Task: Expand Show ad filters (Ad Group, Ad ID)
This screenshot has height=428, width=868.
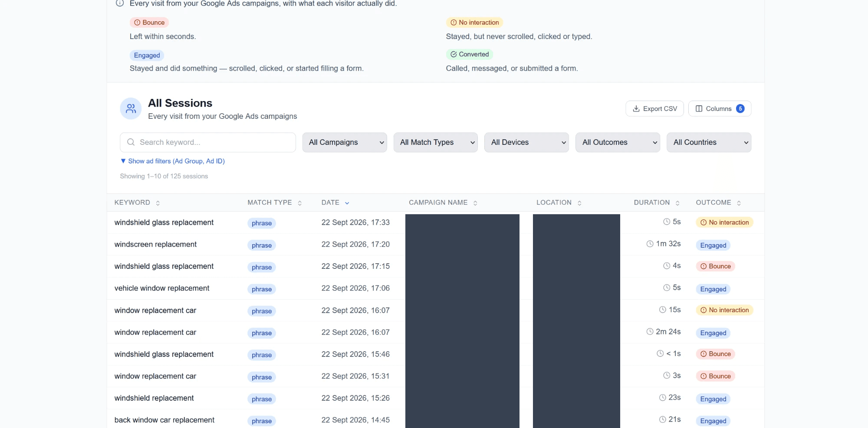Action: pyautogui.click(x=172, y=161)
